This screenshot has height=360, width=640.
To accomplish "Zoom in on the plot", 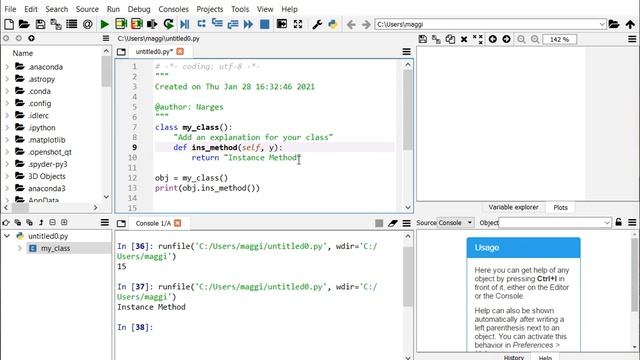I will pos(535,39).
